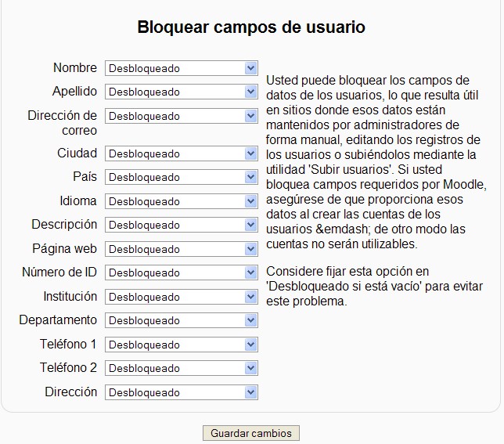Click the Guardar cambios button
Image resolution: width=504 pixels, height=444 pixels.
click(250, 433)
